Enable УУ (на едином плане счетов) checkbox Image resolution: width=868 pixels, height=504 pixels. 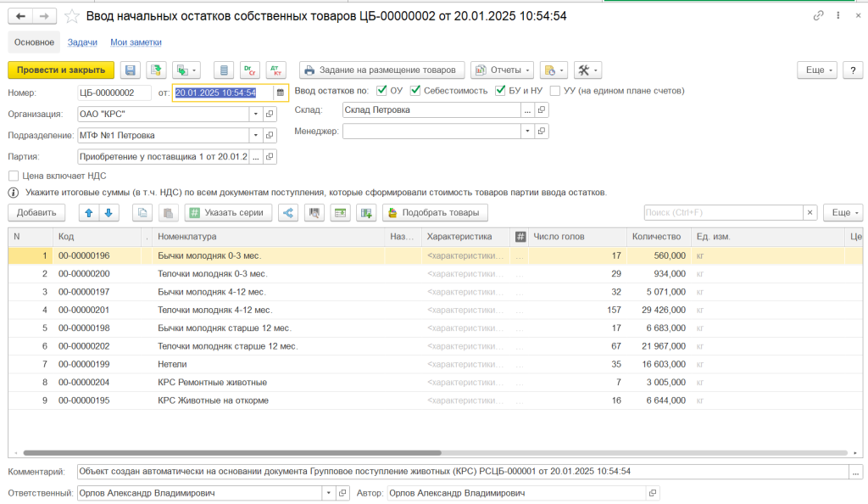click(x=555, y=91)
